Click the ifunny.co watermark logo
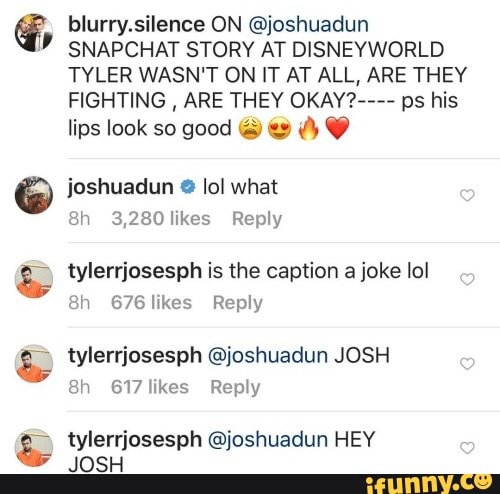Image resolution: width=500 pixels, height=494 pixels. coord(428,484)
